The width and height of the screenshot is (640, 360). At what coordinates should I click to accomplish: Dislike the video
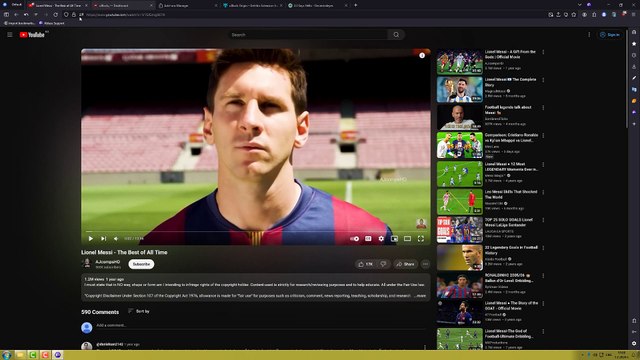click(383, 264)
